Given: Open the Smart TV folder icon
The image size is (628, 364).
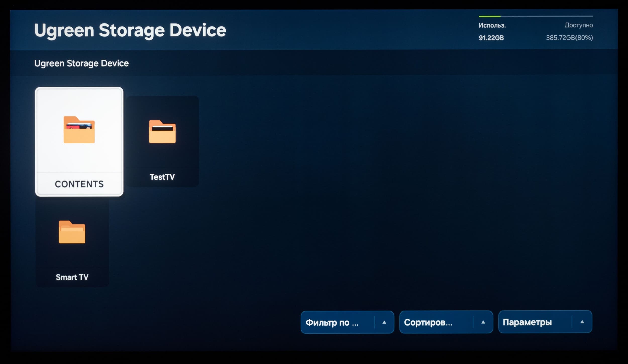Looking at the screenshot, I should (72, 232).
